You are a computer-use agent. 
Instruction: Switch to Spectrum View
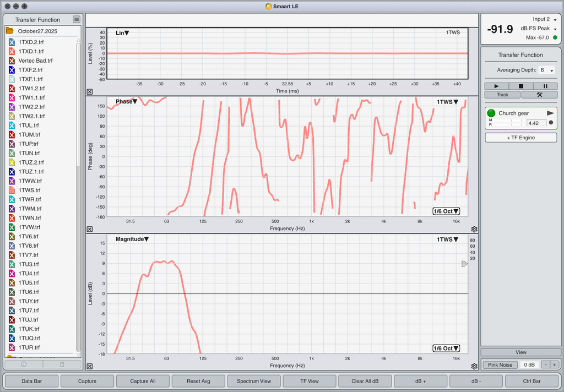click(x=254, y=381)
